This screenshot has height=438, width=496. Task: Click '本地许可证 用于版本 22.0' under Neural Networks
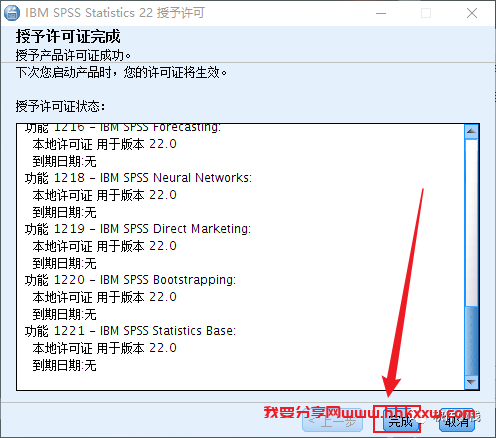point(104,195)
